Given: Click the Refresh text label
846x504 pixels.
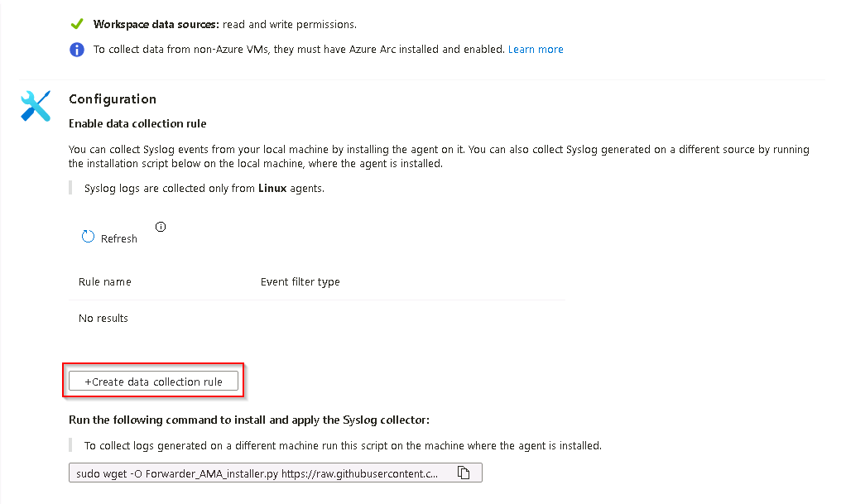Looking at the screenshot, I should click(118, 238).
